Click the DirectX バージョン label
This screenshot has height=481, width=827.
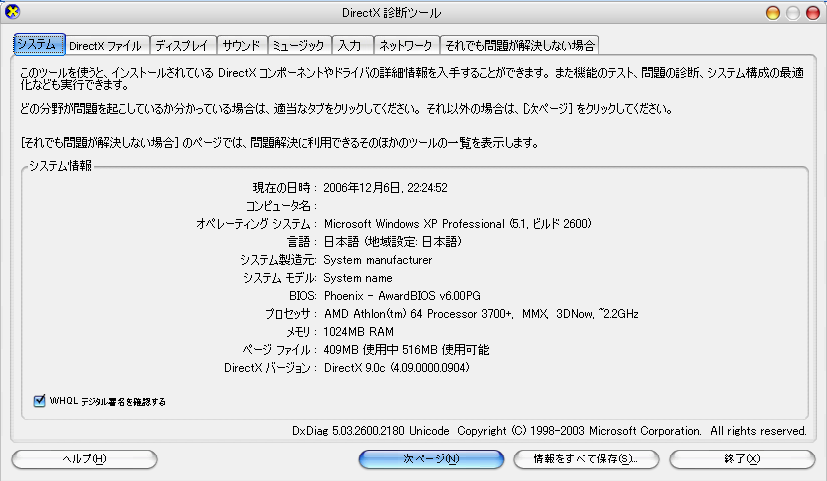pos(271,368)
